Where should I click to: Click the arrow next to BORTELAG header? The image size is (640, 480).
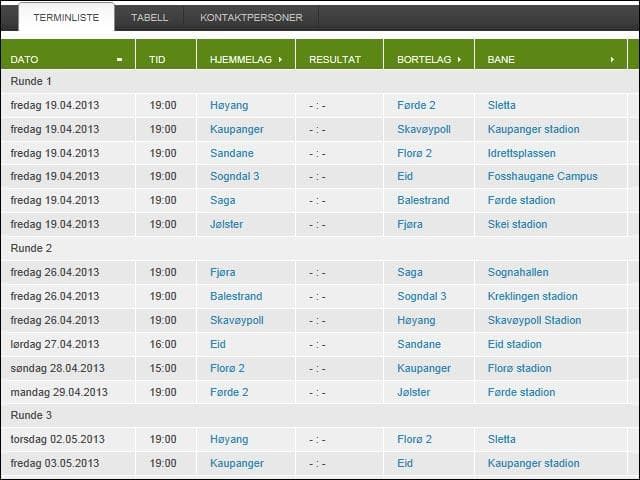click(x=461, y=60)
